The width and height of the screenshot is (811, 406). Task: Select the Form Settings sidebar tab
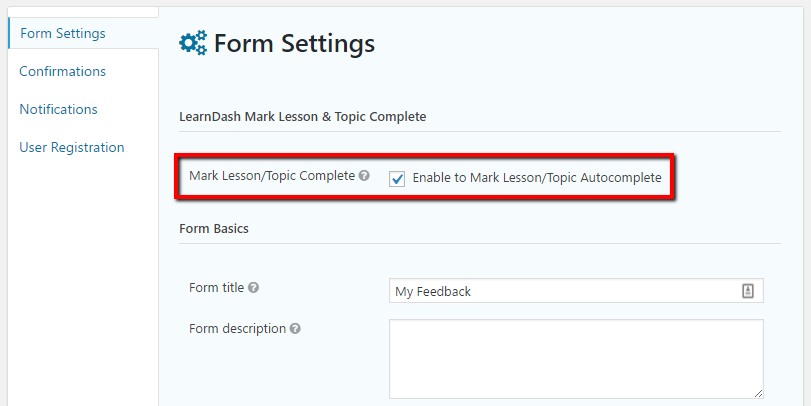[x=62, y=33]
